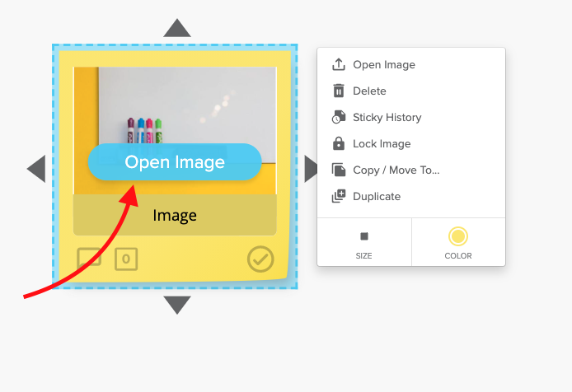Click the down arrow below the sticky
Screen dimensions: 572x392
click(x=177, y=305)
